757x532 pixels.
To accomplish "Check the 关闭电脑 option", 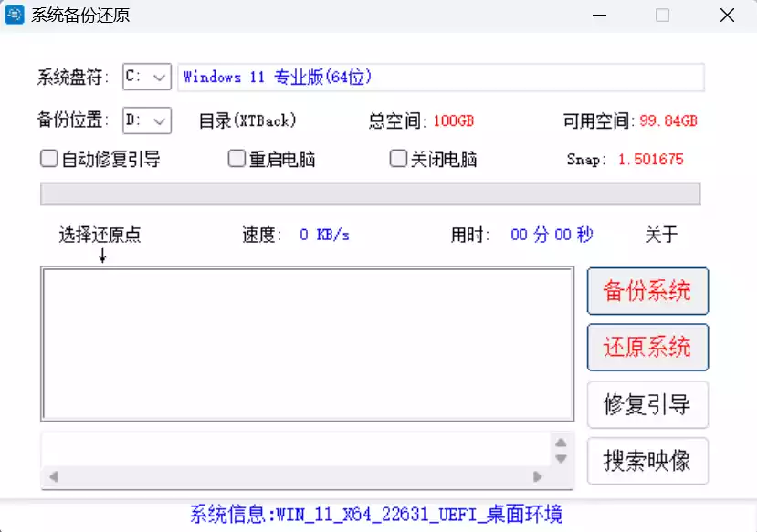I will [x=397, y=158].
